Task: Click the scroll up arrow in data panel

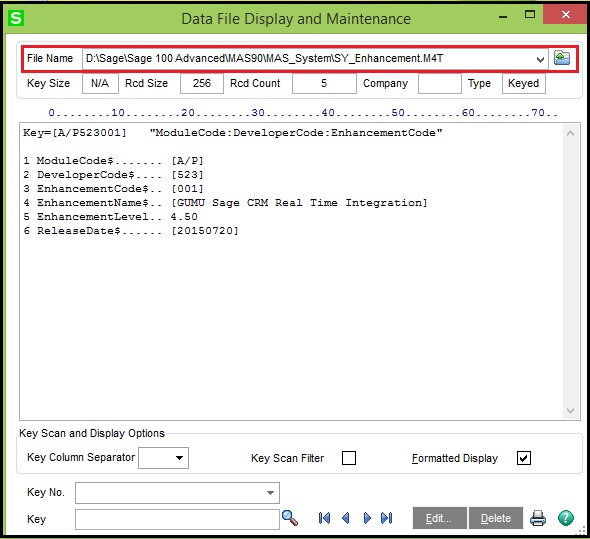Action: [x=570, y=133]
